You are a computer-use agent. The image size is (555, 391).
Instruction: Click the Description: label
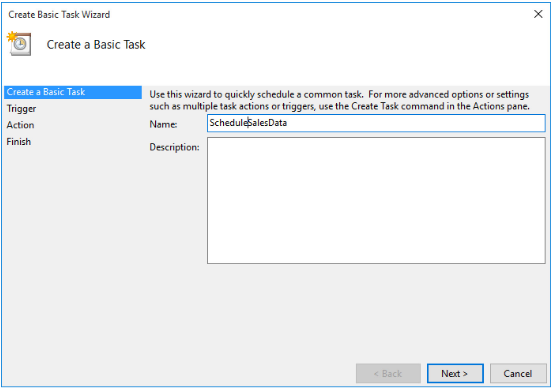[x=174, y=147]
